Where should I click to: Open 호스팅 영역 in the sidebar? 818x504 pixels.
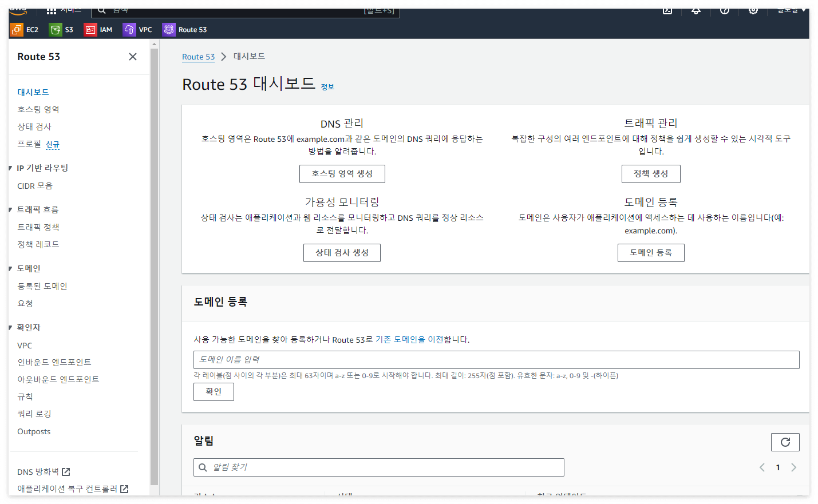(38, 109)
